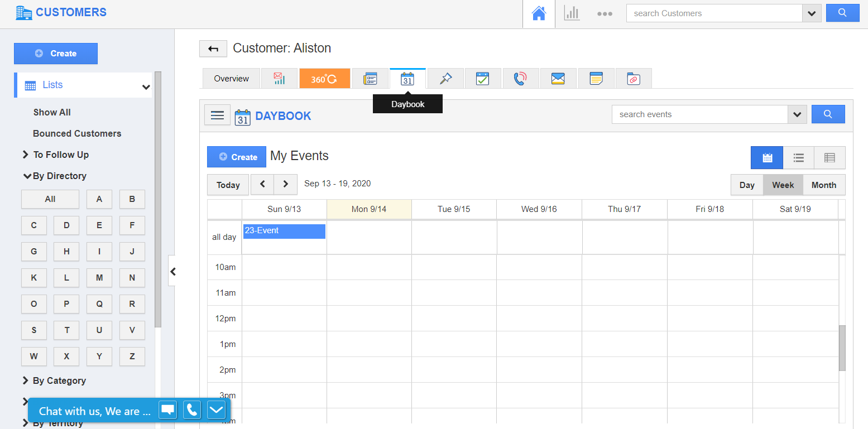
Task: Open the notes tab icon
Action: 596,79
